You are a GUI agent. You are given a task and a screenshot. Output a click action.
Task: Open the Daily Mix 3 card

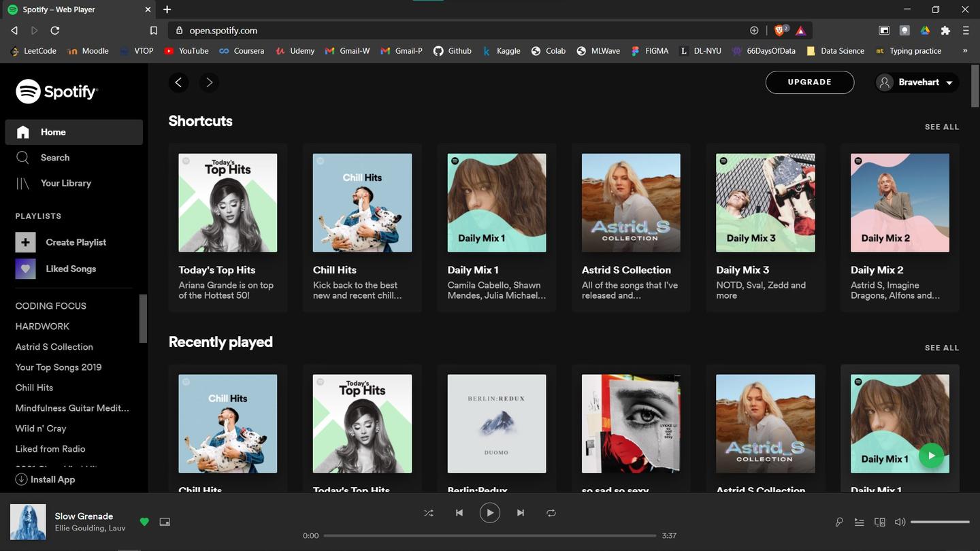(766, 228)
